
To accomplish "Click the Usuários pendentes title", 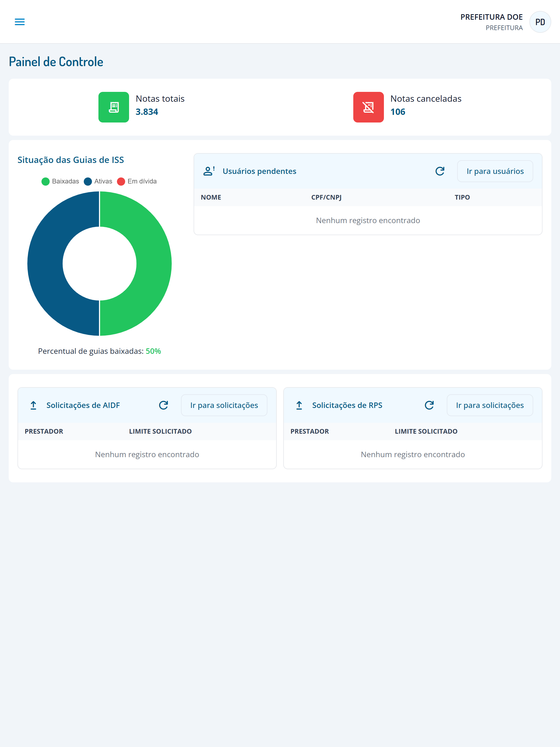I will tap(259, 171).
